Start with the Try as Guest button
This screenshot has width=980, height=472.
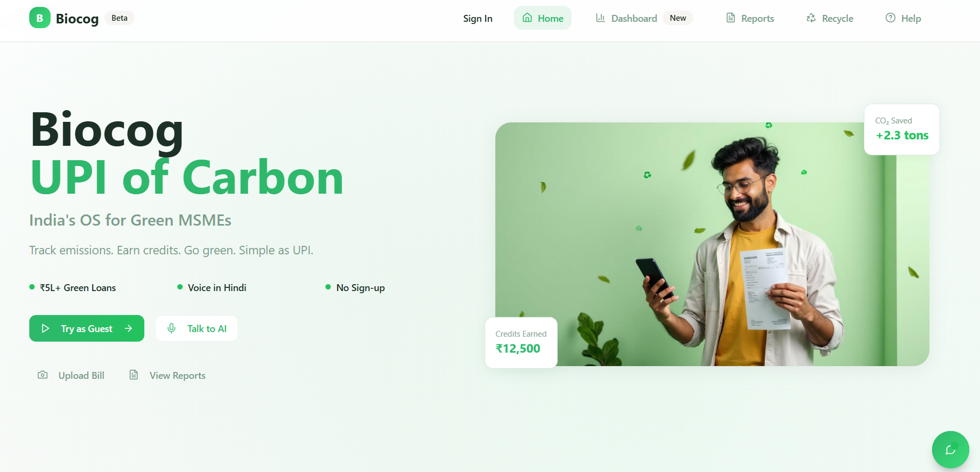(87, 328)
